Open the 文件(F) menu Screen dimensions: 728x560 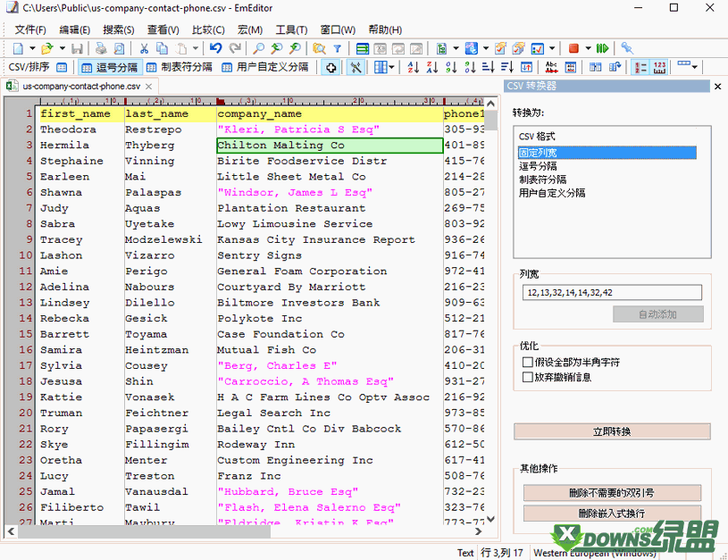pyautogui.click(x=30, y=29)
